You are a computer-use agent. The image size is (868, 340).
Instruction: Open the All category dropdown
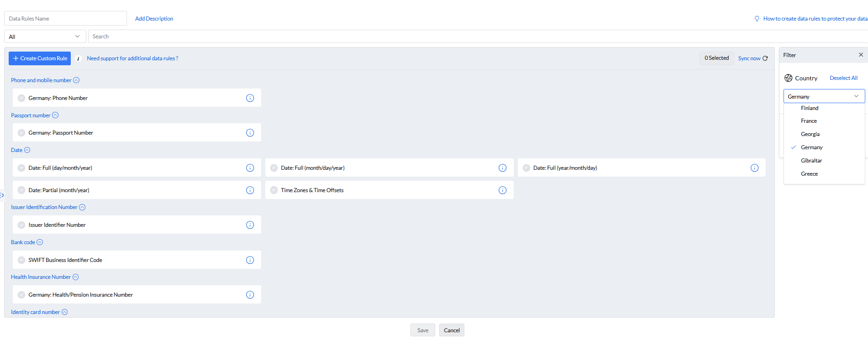(44, 37)
